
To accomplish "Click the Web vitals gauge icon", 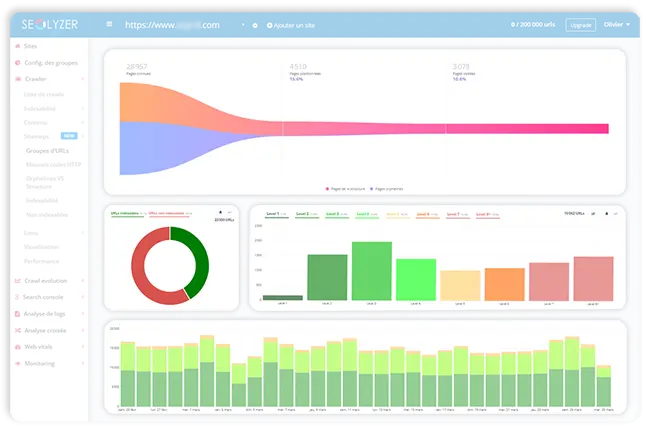I will tap(17, 347).
